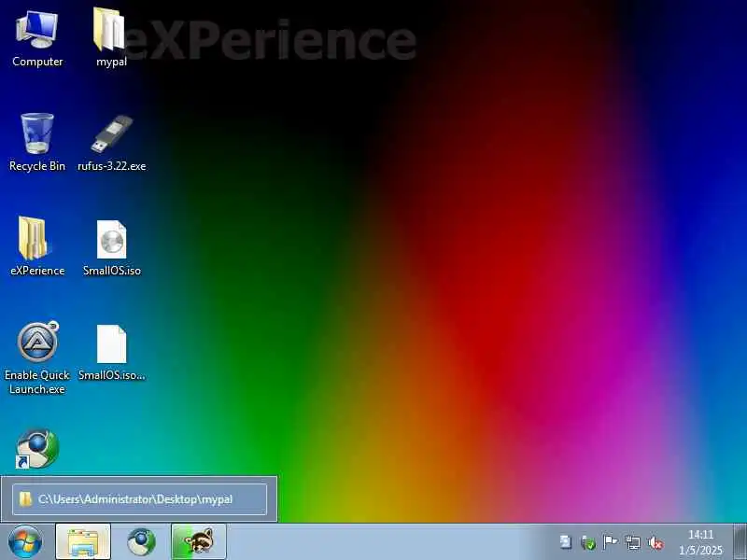Viewport: 747px width, 560px height.
Task: Select the Recycle Bin icon
Action: 37,133
